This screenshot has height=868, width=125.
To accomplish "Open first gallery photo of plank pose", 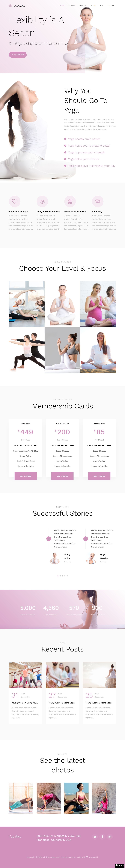I will click(x=21, y=798).
